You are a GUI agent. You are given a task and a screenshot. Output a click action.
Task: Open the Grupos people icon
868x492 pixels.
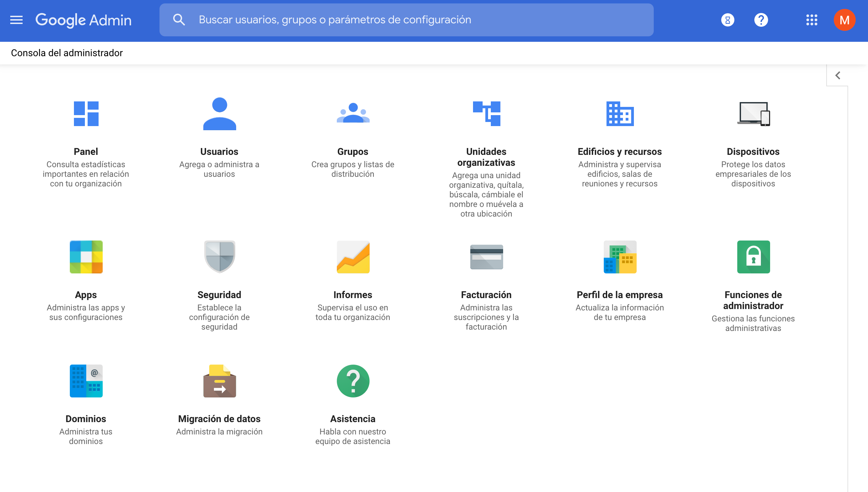[353, 113]
